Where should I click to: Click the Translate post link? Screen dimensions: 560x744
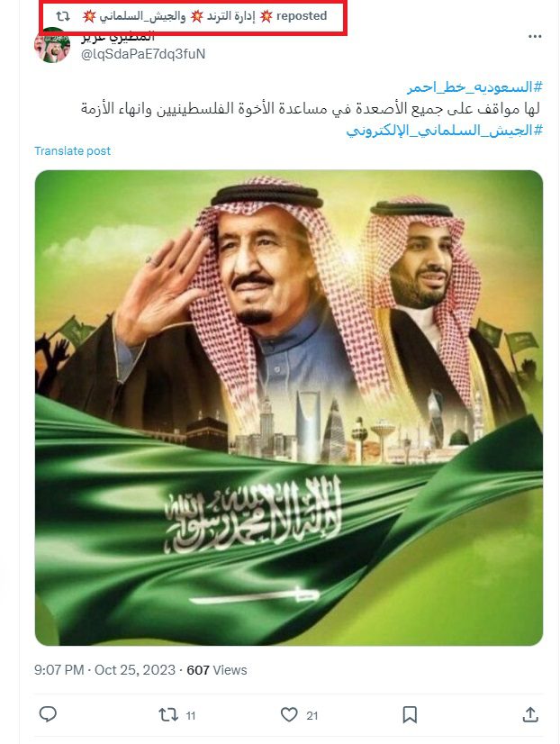click(72, 151)
